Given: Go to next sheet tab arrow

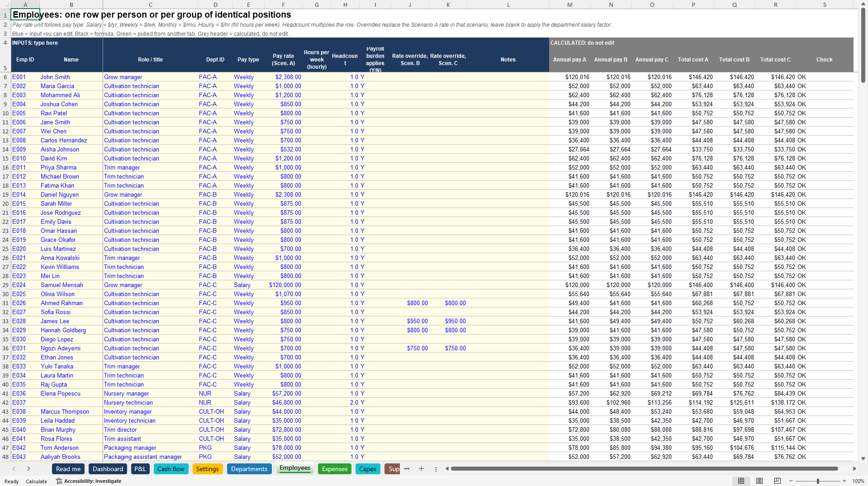Looking at the screenshot, I should click(x=28, y=469).
